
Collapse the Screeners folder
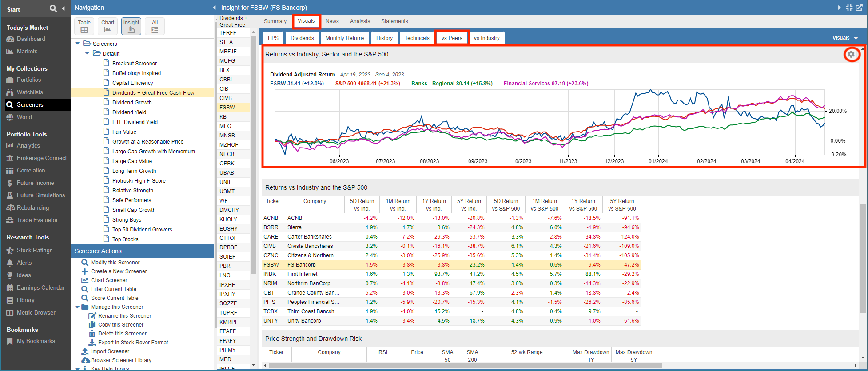(78, 44)
